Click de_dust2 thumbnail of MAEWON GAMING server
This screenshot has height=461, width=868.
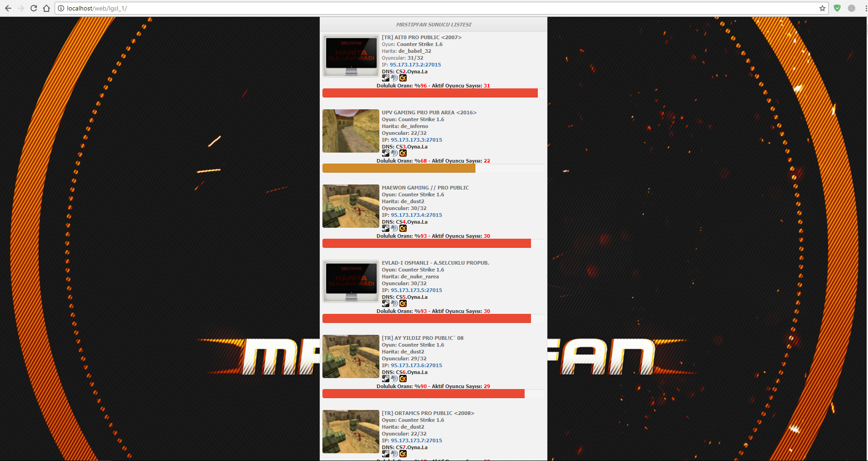click(351, 206)
